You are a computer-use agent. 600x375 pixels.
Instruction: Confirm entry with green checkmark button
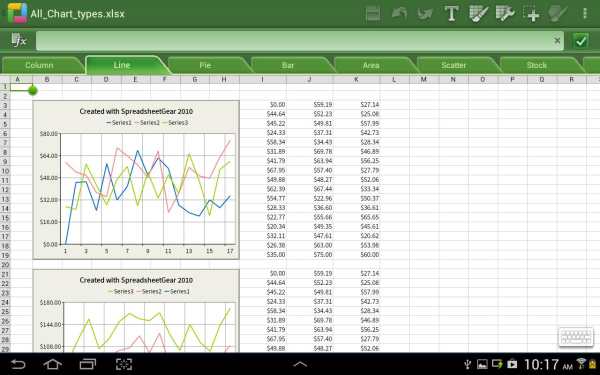click(581, 40)
